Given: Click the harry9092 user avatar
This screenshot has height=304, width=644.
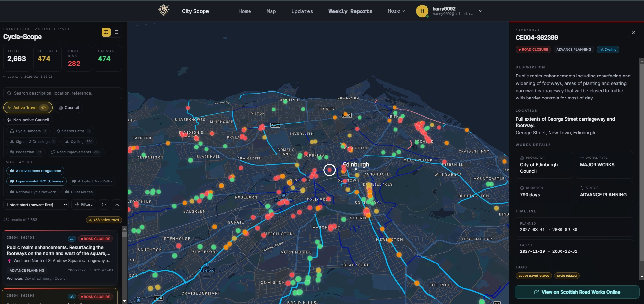Looking at the screenshot, I should click(422, 11).
